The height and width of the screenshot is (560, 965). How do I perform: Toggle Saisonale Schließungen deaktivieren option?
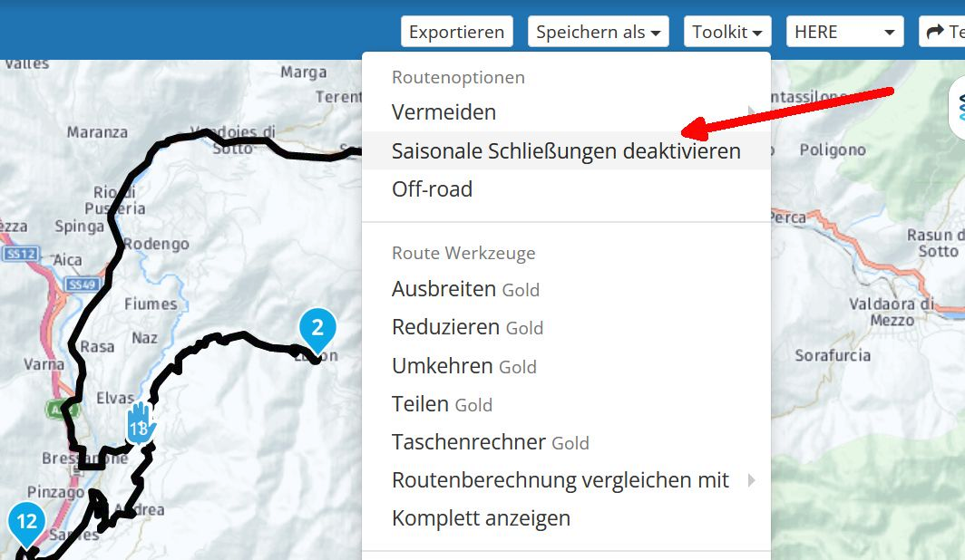(566, 150)
